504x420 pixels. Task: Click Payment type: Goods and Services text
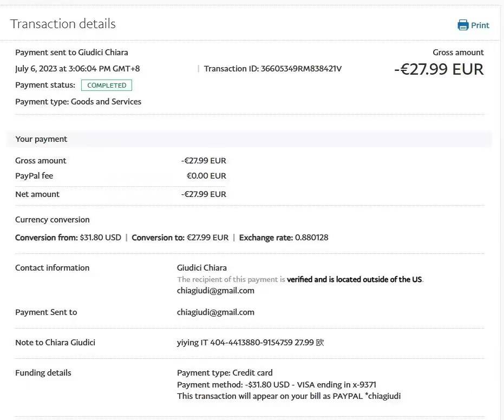click(78, 102)
